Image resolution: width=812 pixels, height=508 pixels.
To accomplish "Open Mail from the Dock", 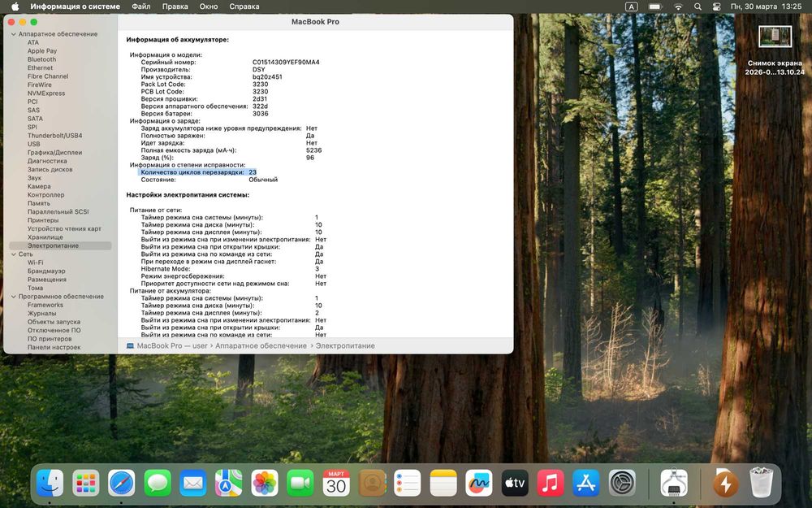I will (x=193, y=483).
